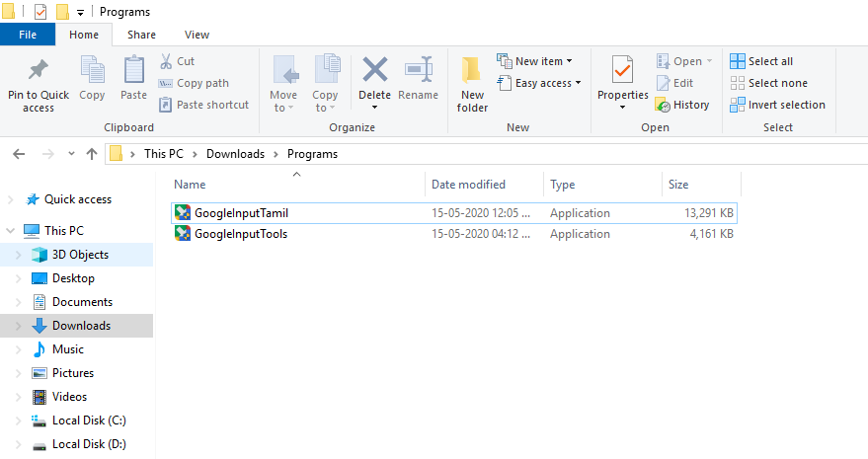Click the Up one level arrow
Screen dimensions: 868x459
[92, 154]
